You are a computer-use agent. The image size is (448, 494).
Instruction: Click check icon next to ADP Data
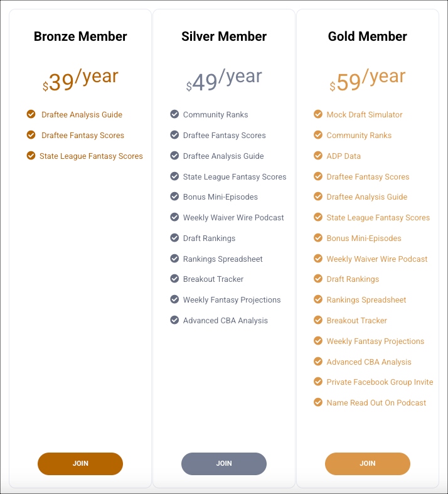(x=318, y=156)
